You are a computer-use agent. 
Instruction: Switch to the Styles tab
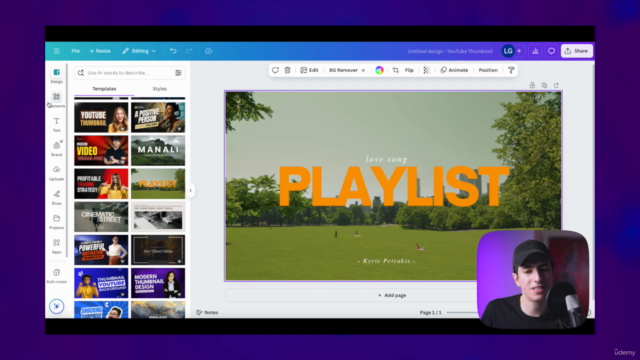tap(160, 89)
